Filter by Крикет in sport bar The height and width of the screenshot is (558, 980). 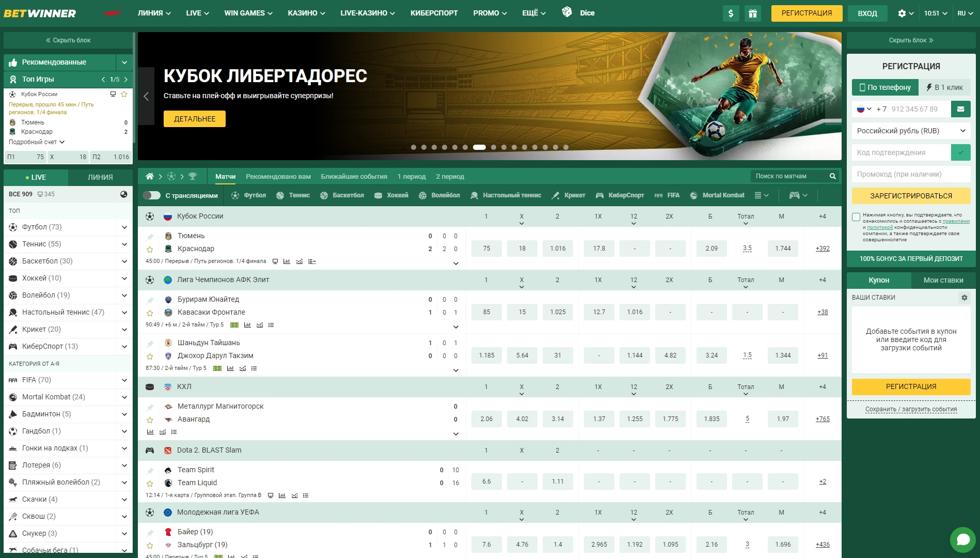[568, 195]
